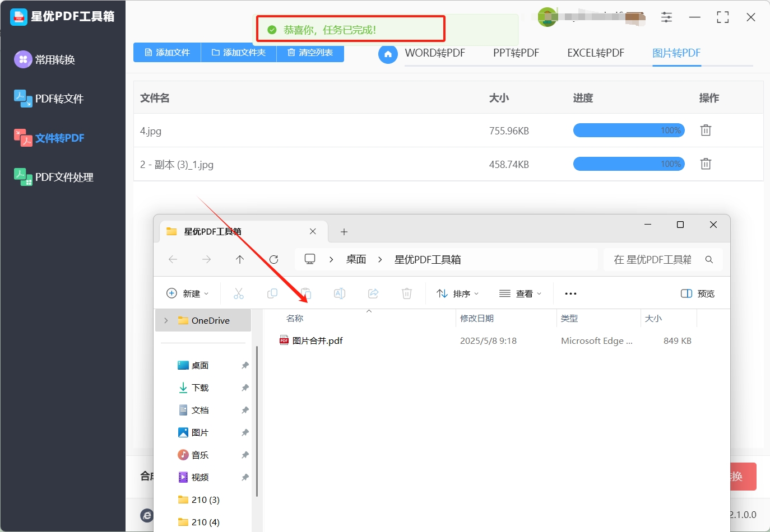
Task: Click the user avatar in title bar
Action: coord(547,17)
